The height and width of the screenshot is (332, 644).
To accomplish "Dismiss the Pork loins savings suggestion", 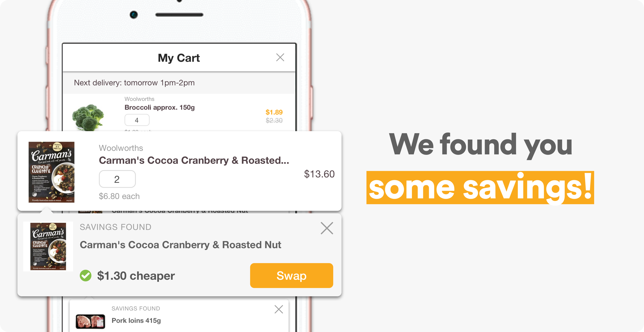I will coord(279,309).
